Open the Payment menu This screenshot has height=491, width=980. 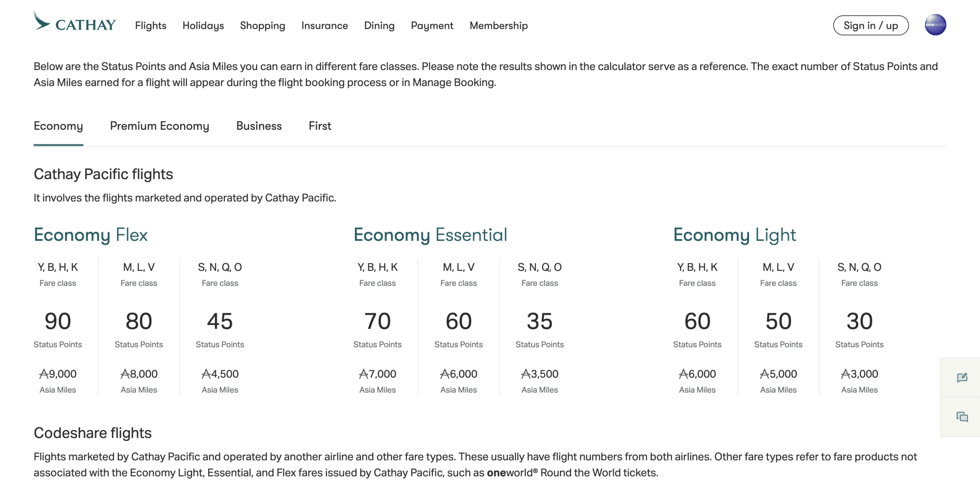click(432, 26)
